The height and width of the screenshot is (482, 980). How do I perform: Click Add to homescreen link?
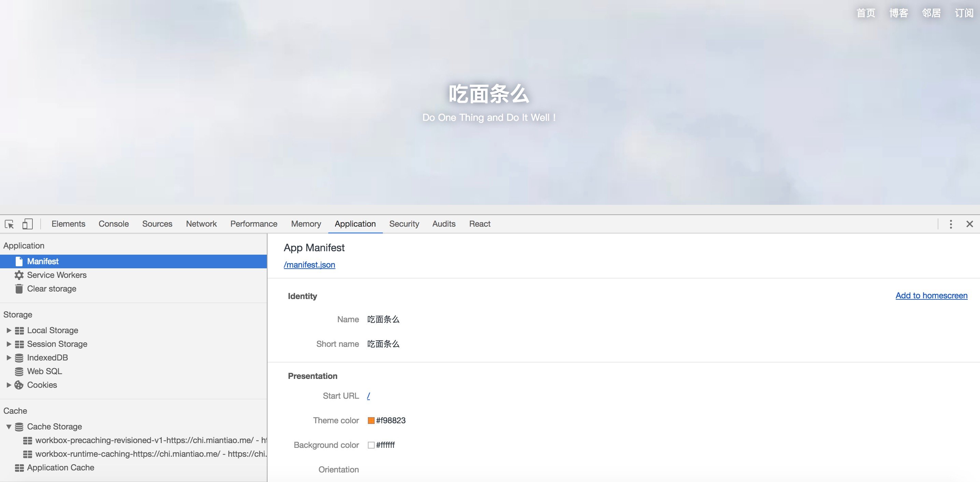point(931,295)
